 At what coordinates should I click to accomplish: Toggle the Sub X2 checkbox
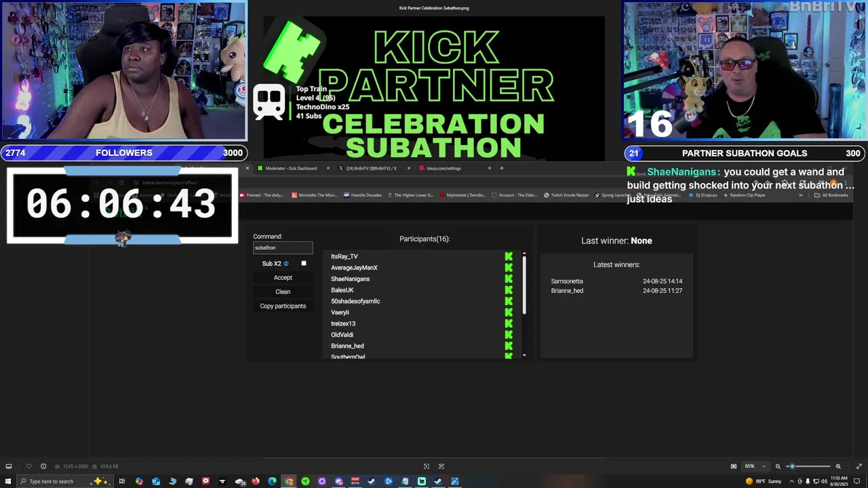[x=303, y=263]
